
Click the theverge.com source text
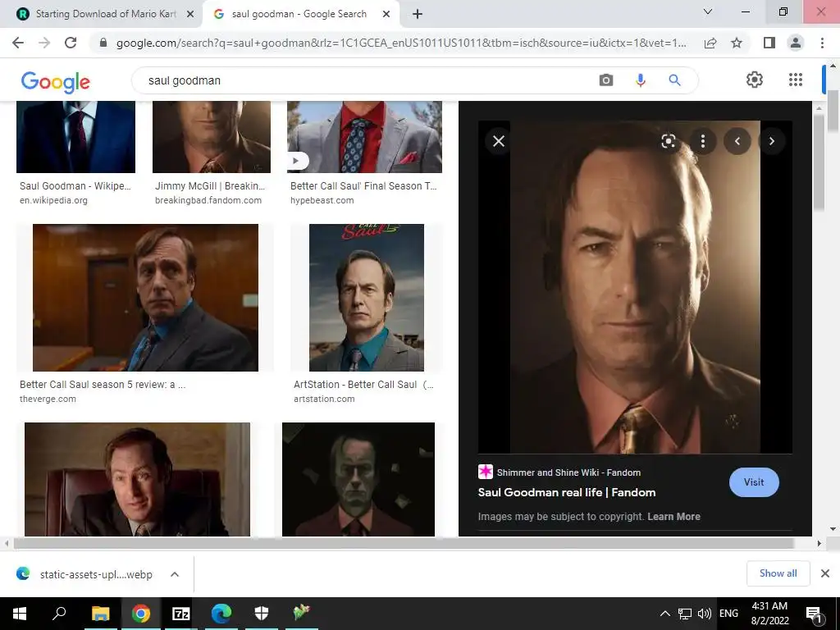48,399
